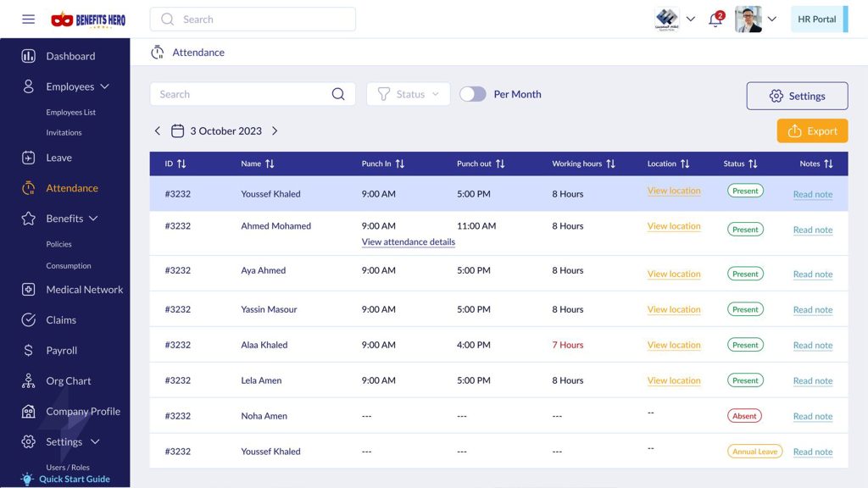The width and height of the screenshot is (868, 488).
Task: Sort table by ID column arrows
Action: pyautogui.click(x=181, y=164)
